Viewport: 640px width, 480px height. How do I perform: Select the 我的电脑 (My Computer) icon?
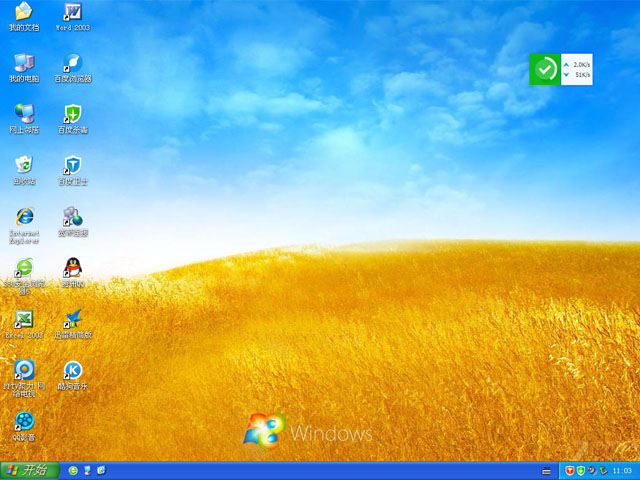[x=24, y=68]
